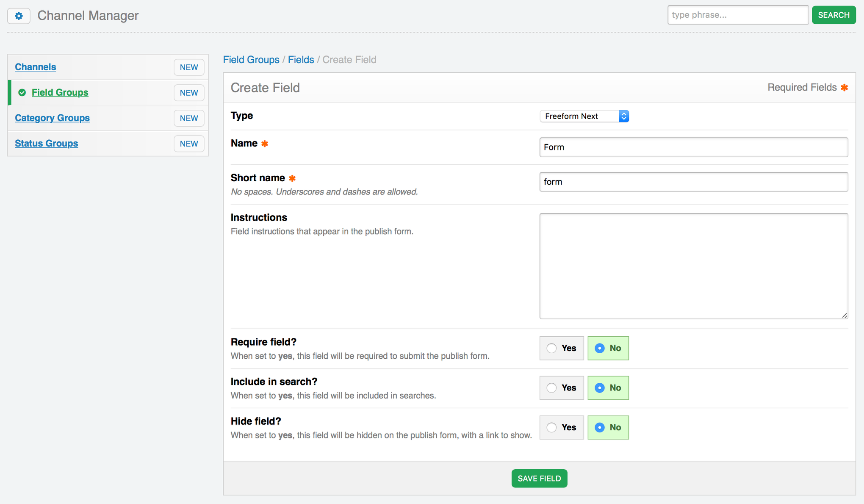Click the settings gear icon
Image resolution: width=864 pixels, height=504 pixels.
pyautogui.click(x=19, y=16)
